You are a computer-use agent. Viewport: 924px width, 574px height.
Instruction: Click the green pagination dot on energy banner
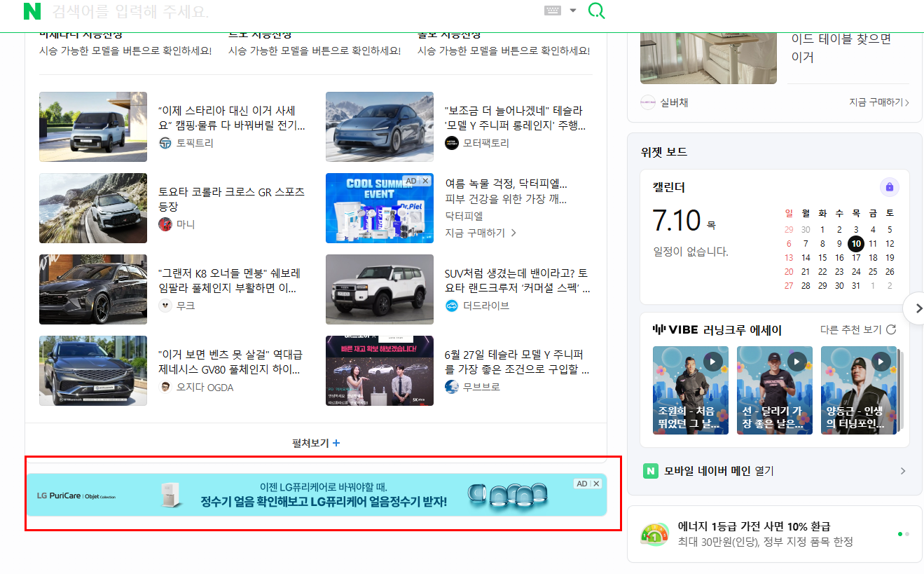click(900, 534)
